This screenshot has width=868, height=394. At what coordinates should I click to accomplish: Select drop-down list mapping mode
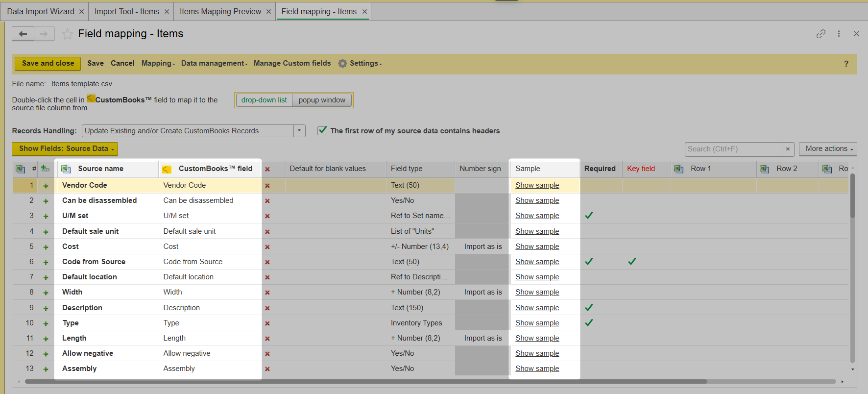(264, 100)
